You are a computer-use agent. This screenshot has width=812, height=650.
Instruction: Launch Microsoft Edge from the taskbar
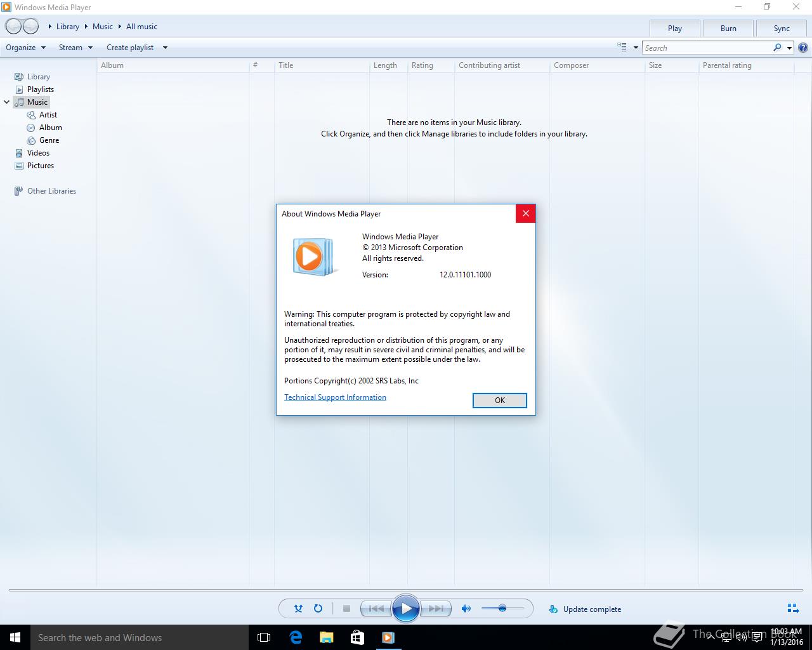[x=295, y=637]
